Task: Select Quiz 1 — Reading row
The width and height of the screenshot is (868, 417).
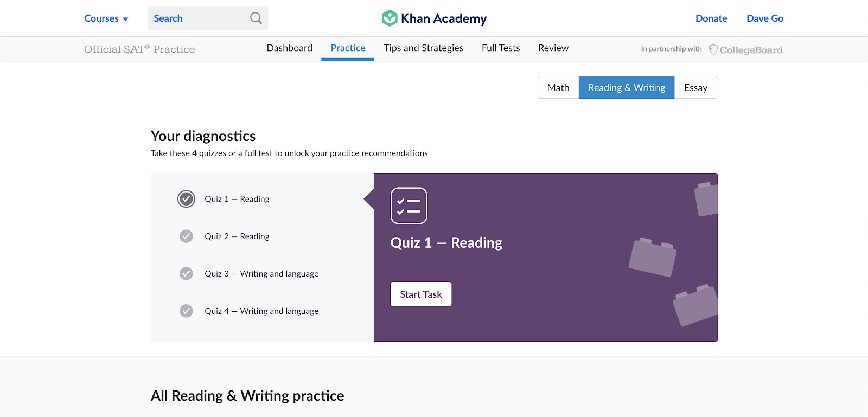Action: tap(263, 199)
